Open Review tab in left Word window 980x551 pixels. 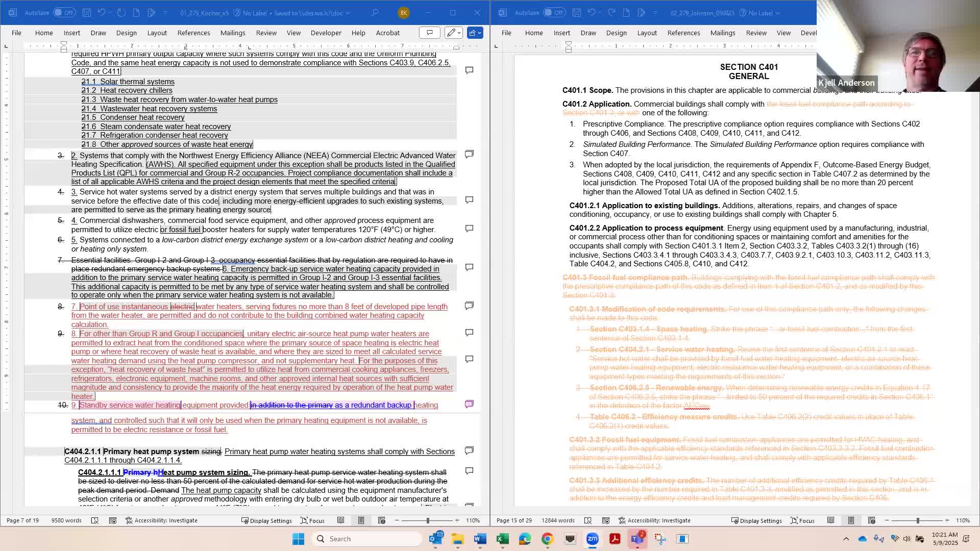pyautogui.click(x=266, y=33)
